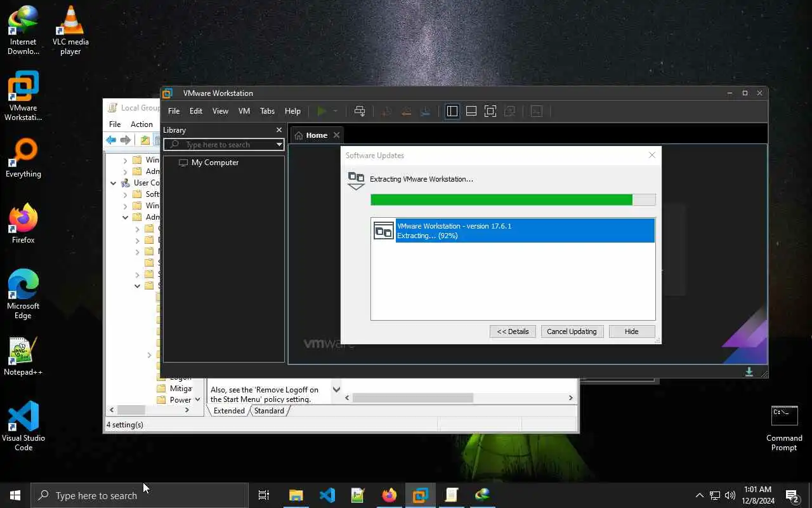Click Cancel Updating button
Screen dimensions: 812x508
572,331
